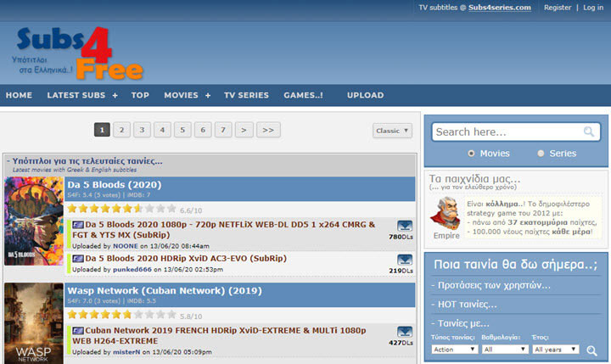
Task: Click the Register link
Action: 558,8
